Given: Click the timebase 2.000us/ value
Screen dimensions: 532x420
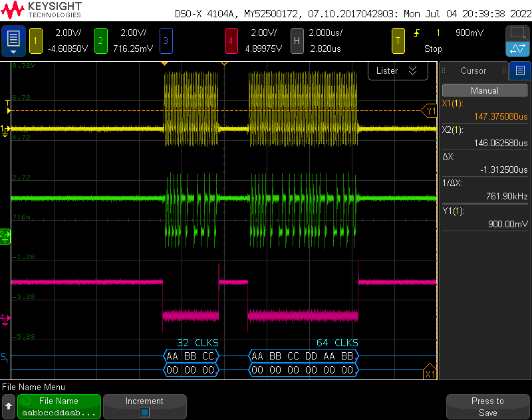Looking at the screenshot, I should pyautogui.click(x=326, y=33).
